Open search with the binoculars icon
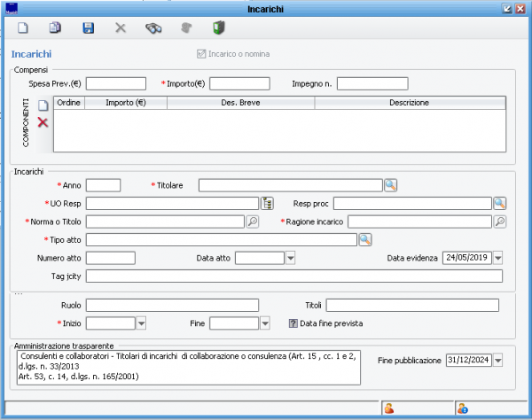The width and height of the screenshot is (532, 420). coord(153,28)
